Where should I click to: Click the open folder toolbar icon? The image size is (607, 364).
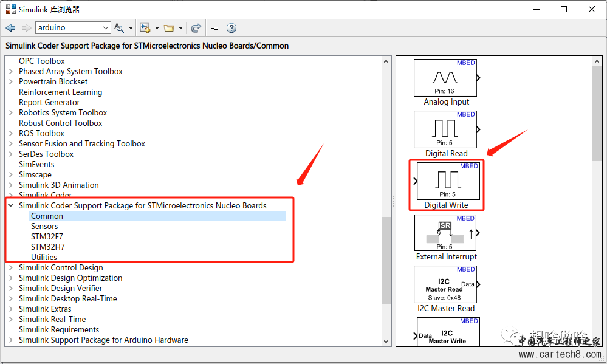[x=169, y=28]
